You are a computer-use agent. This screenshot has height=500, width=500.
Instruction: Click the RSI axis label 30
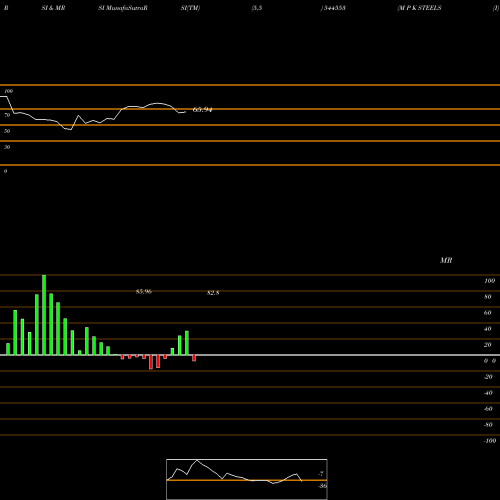[7, 147]
